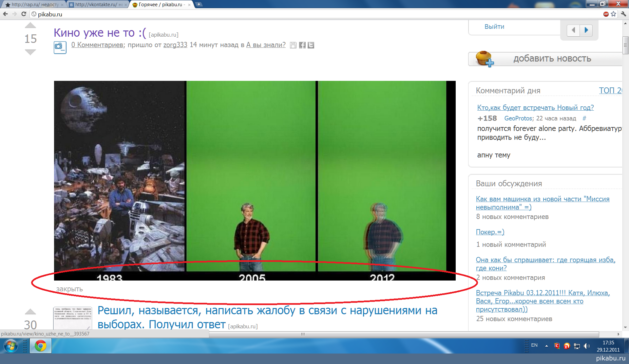
Task: Downvote the 'Кино уже не то' post
Action: 30,52
